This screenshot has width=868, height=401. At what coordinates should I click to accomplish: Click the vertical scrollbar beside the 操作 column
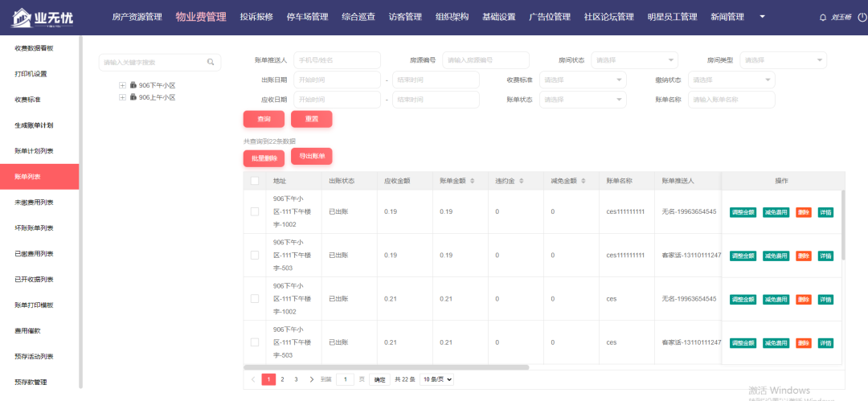(x=843, y=225)
